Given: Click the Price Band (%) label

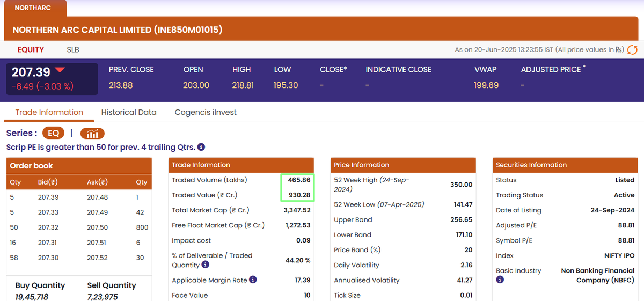Looking at the screenshot, I should point(357,249).
